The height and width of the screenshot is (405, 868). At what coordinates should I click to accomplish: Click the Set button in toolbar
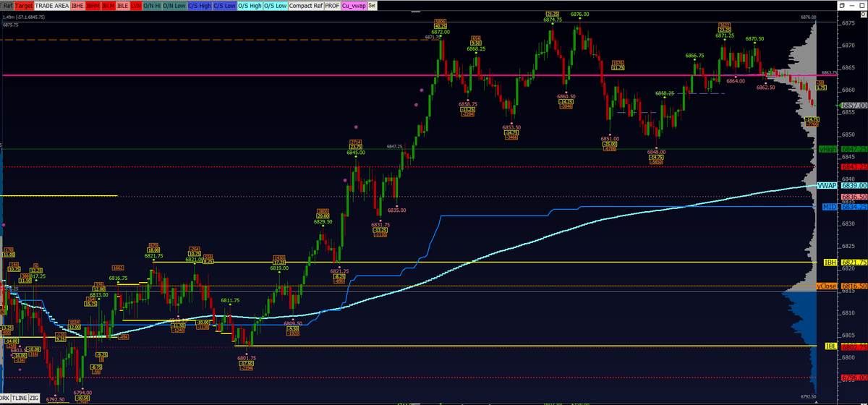pos(372,5)
